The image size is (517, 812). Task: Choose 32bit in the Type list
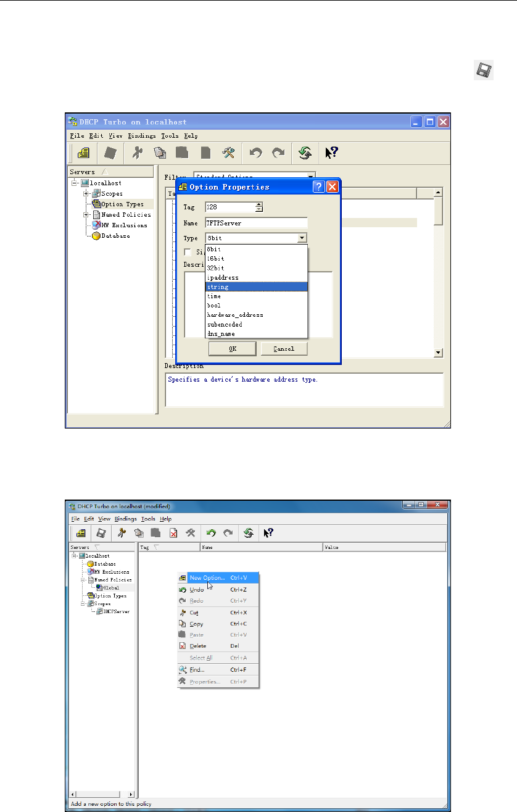pos(256,268)
